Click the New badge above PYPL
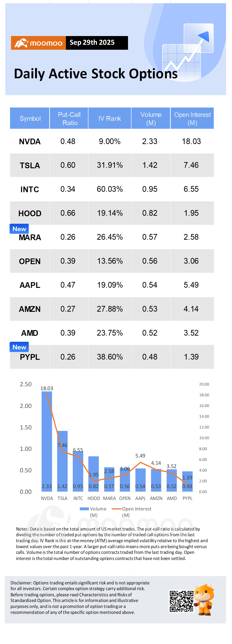 tap(19, 347)
